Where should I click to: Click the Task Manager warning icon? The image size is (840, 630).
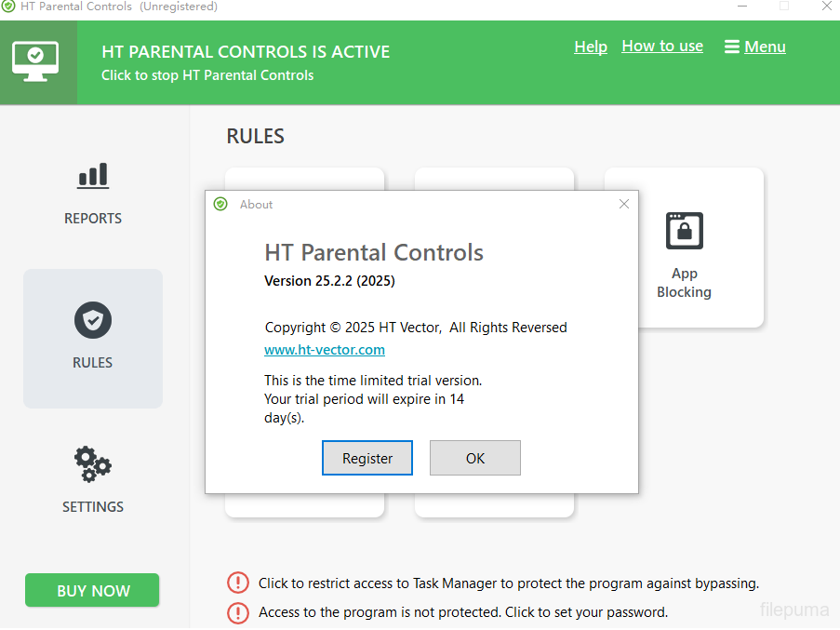click(238, 583)
